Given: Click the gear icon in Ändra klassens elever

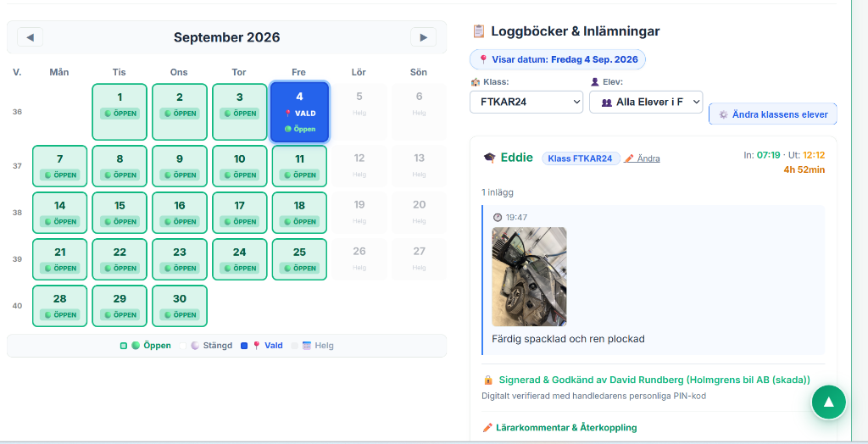Looking at the screenshot, I should 723,114.
